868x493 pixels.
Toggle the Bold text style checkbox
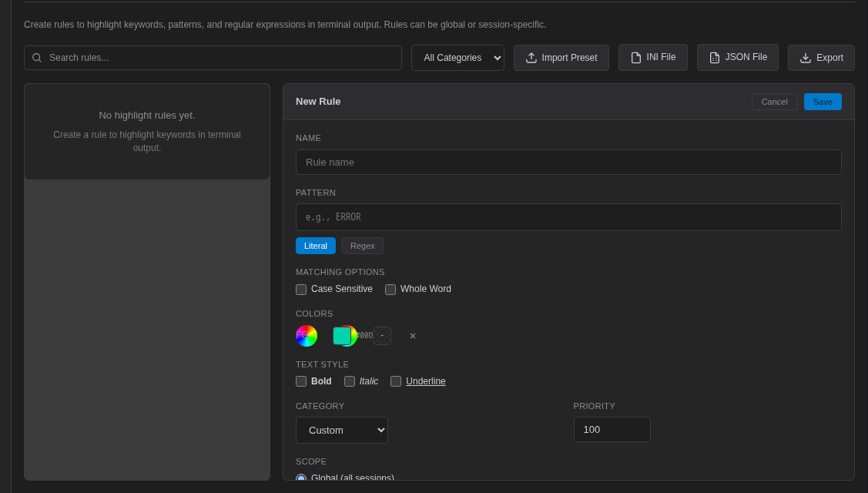tap(301, 381)
